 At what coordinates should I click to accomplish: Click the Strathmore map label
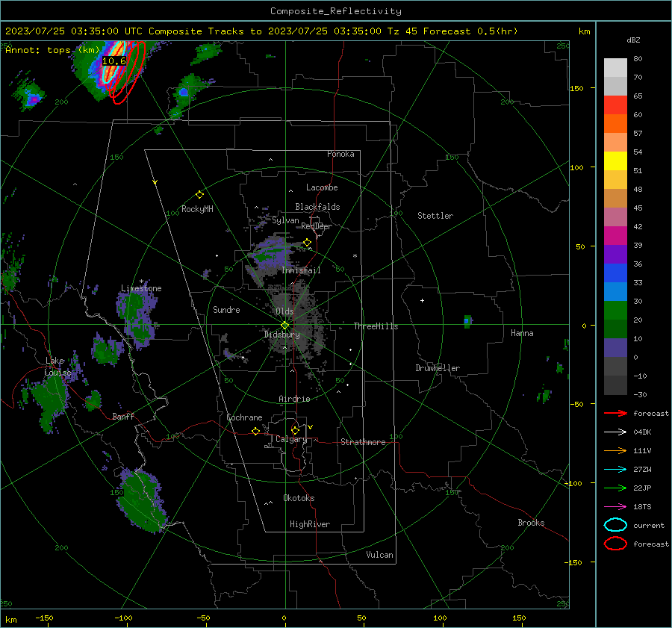[363, 442]
